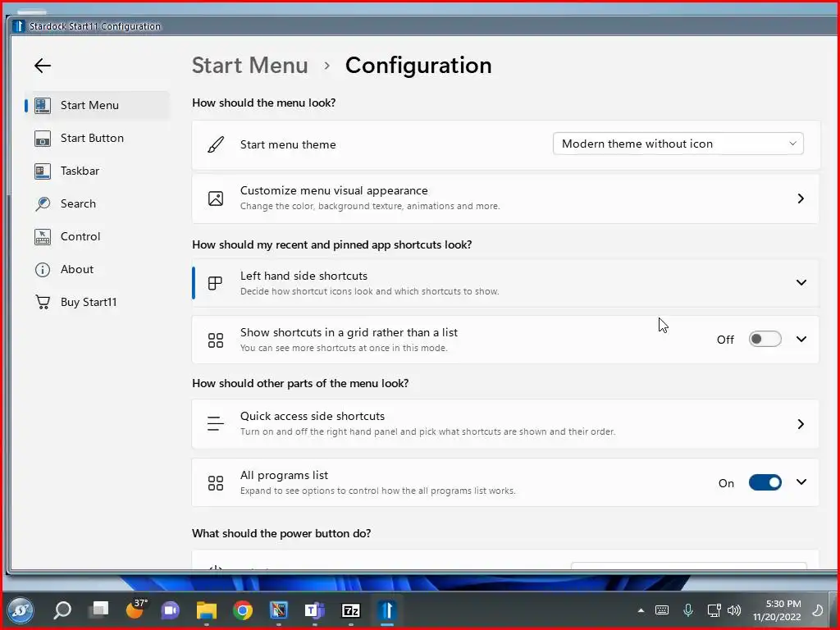Viewport: 840px width, 630px height.
Task: Click the picture icon for visual appearance
Action: tap(216, 199)
